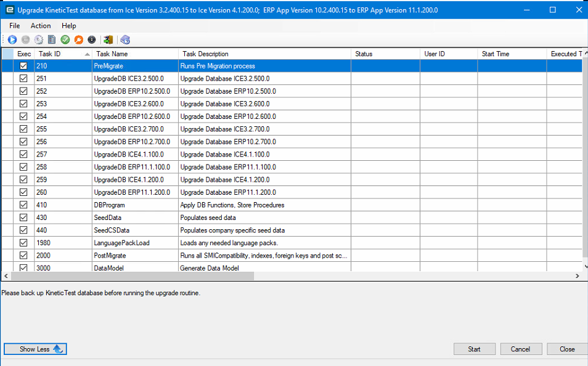Click description 'Upgrade Database ICE4.1.200.0'
The height and width of the screenshot is (366, 588).
tap(224, 180)
